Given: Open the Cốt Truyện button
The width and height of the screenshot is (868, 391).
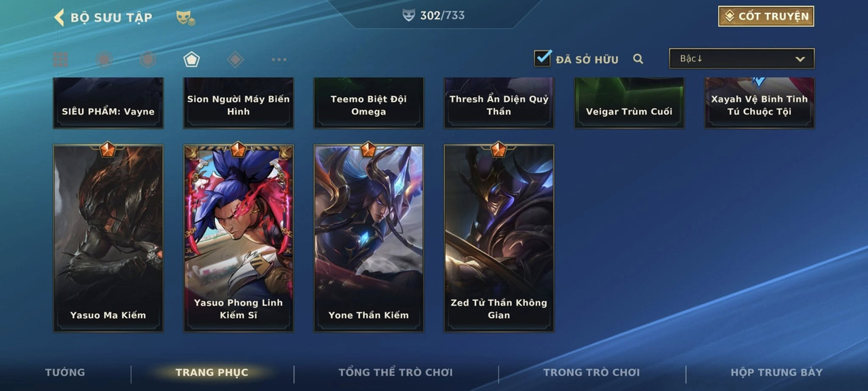Looking at the screenshot, I should pyautogui.click(x=766, y=16).
